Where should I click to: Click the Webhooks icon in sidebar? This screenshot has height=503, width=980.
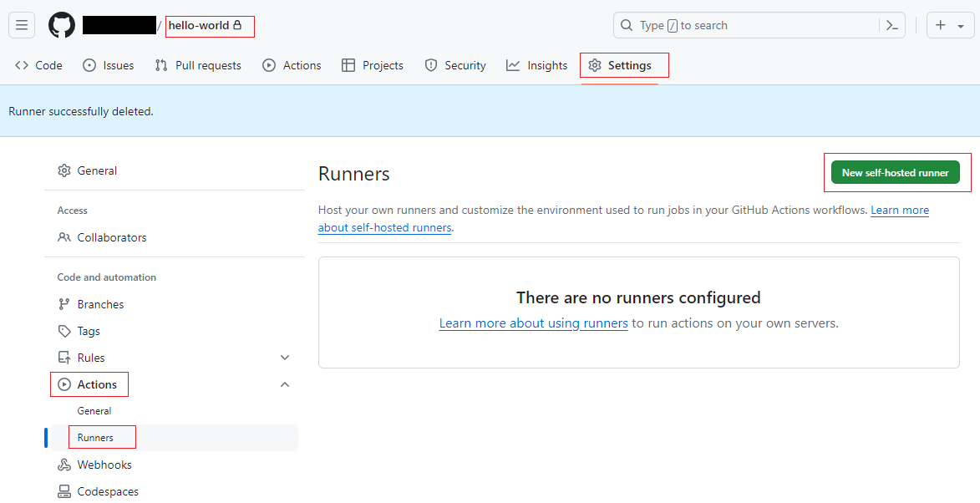pyautogui.click(x=63, y=465)
